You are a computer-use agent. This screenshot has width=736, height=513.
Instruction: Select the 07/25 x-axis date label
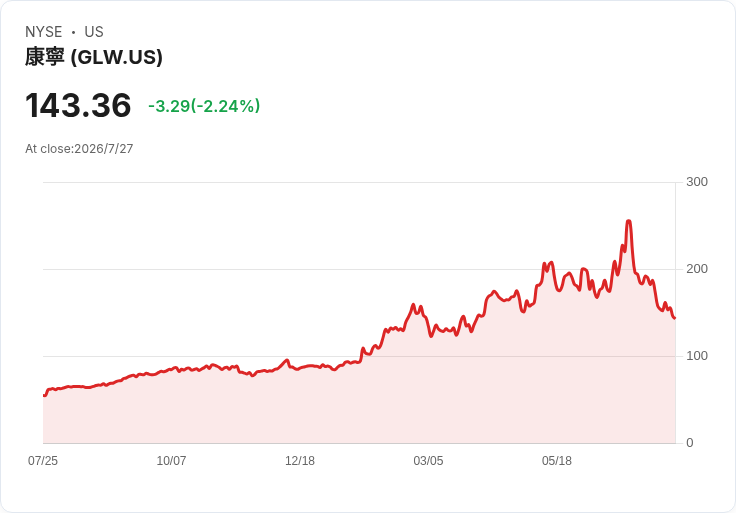[x=43, y=461]
